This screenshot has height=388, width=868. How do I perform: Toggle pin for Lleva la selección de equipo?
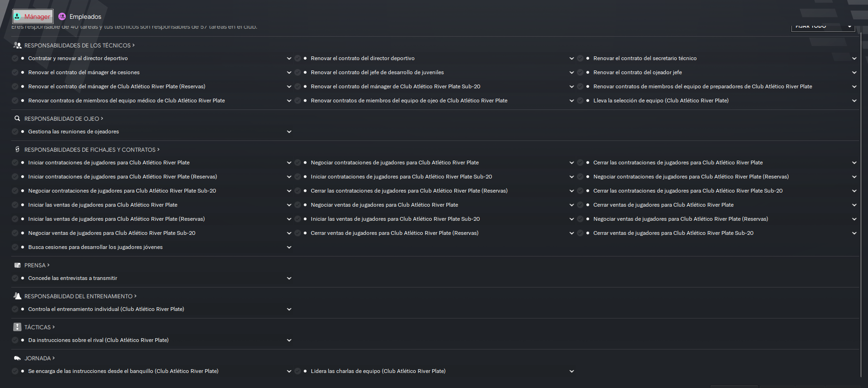coord(580,101)
